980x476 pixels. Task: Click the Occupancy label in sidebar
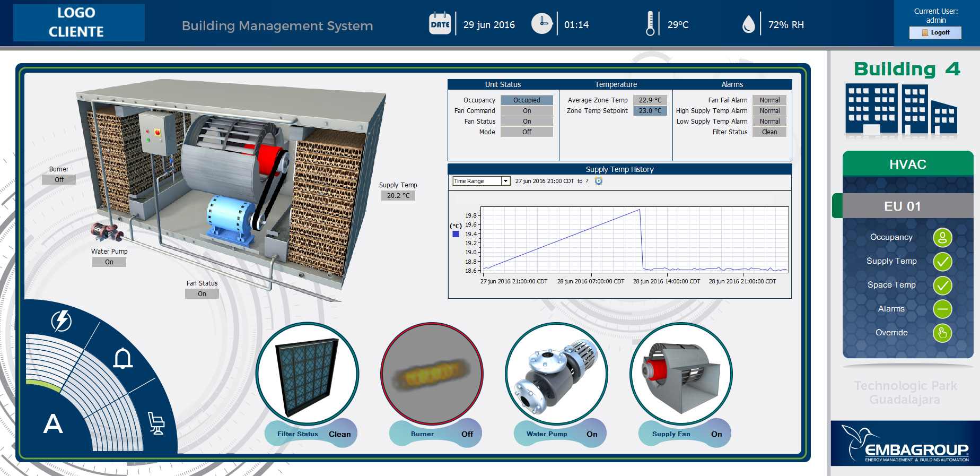point(891,237)
